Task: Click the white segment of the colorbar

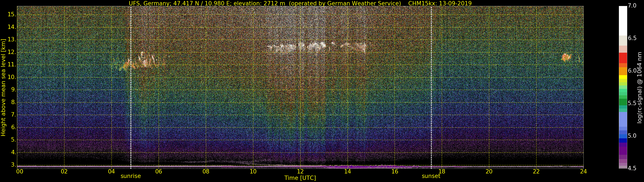Action: (623, 21)
